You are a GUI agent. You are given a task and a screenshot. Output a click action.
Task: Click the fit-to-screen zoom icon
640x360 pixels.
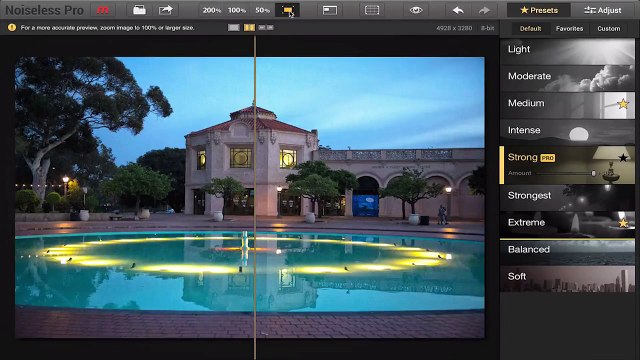pos(287,10)
